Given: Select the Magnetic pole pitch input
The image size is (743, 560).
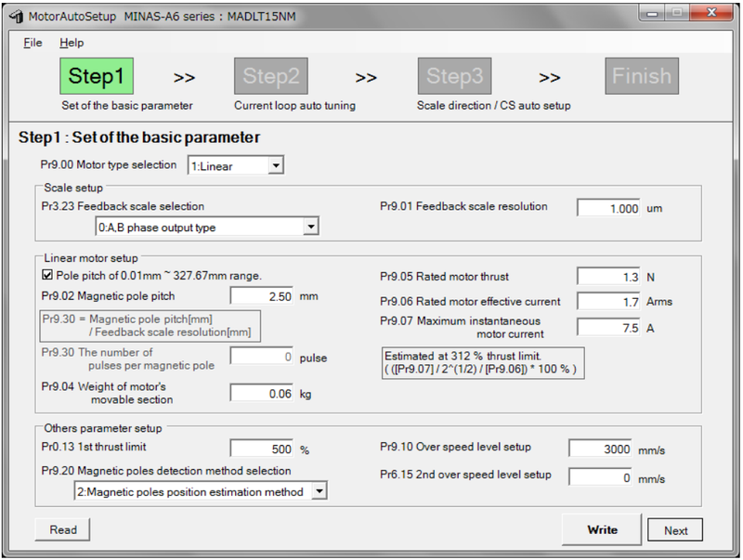Looking at the screenshot, I should coord(262,296).
